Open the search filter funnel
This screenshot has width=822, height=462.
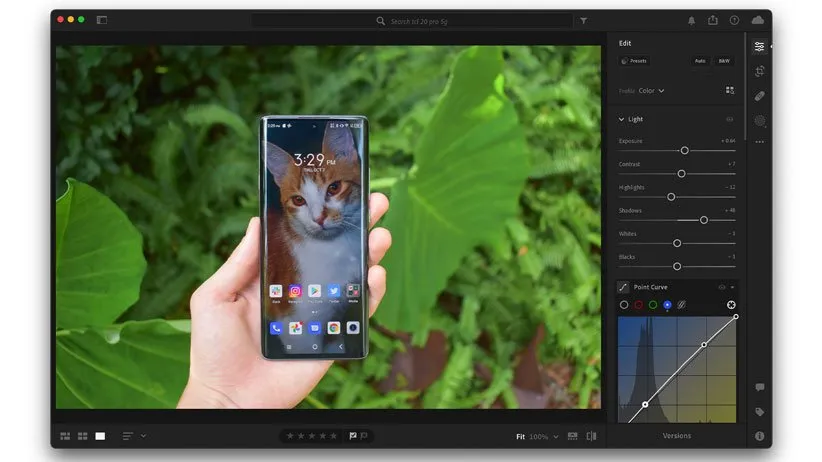coord(583,20)
